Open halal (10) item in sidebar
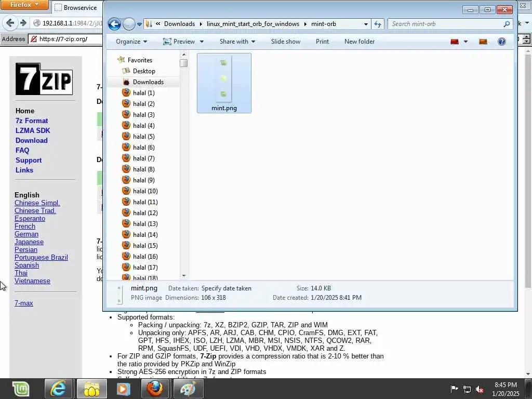532x399 pixels. coord(145,191)
